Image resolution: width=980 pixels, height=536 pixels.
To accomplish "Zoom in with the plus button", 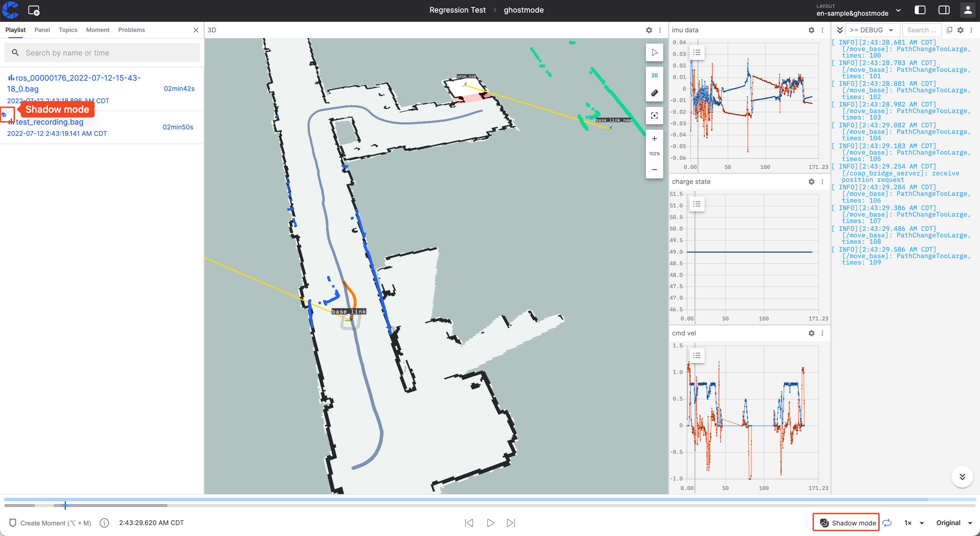I will tap(654, 139).
